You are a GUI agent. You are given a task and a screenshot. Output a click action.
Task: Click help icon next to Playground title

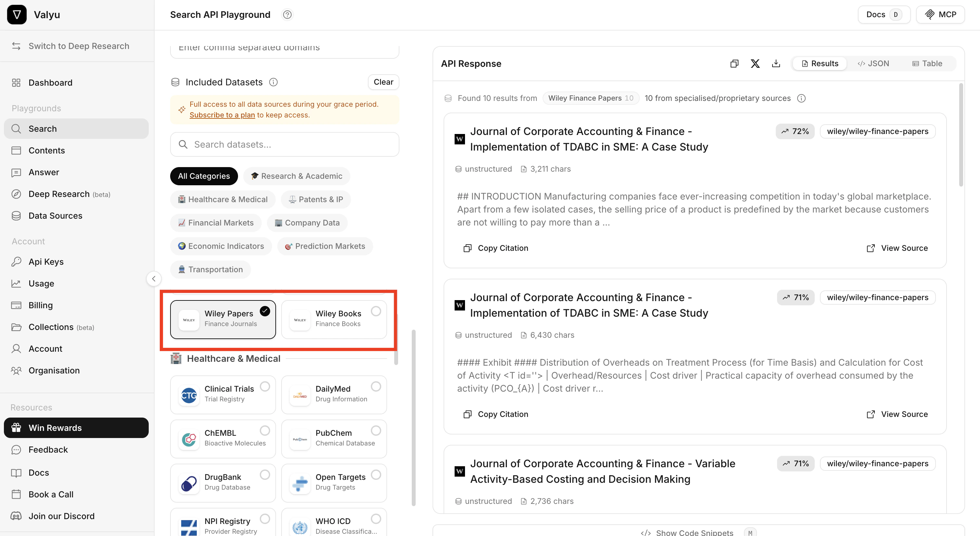point(287,15)
